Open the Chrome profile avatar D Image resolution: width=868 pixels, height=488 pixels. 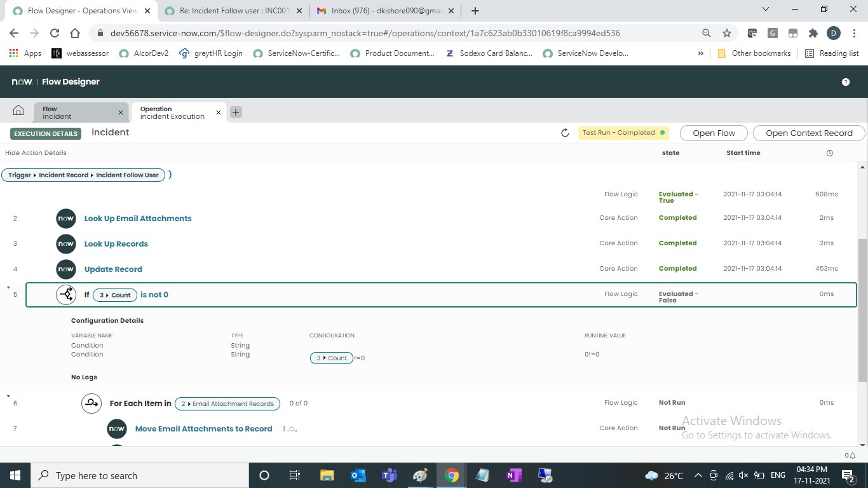[833, 33]
